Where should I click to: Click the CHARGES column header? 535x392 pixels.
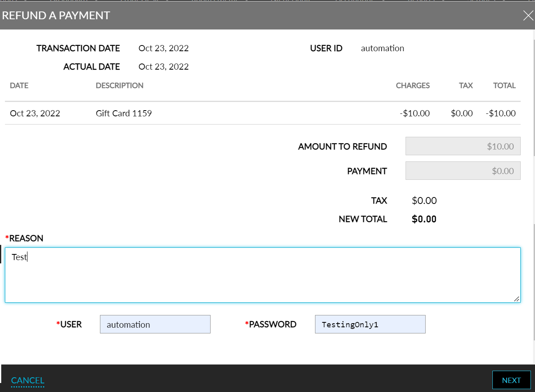413,86
